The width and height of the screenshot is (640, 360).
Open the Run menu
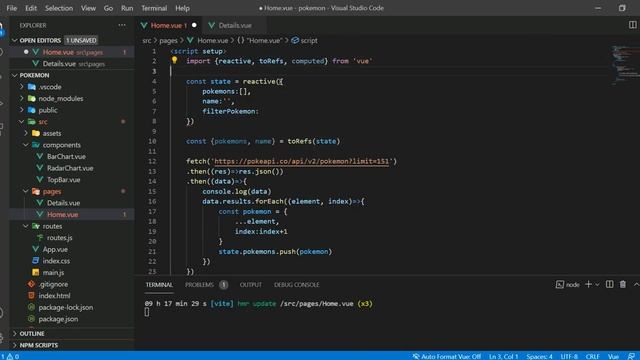click(127, 8)
